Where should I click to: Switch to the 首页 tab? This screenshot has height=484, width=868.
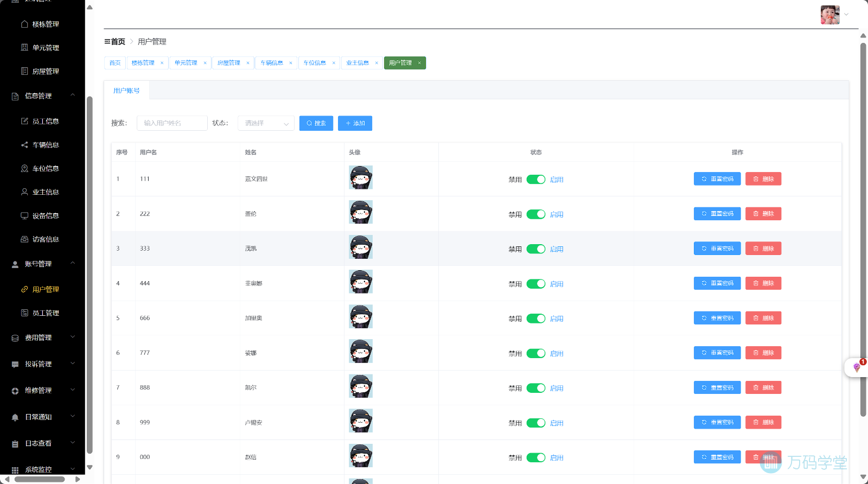pyautogui.click(x=115, y=63)
